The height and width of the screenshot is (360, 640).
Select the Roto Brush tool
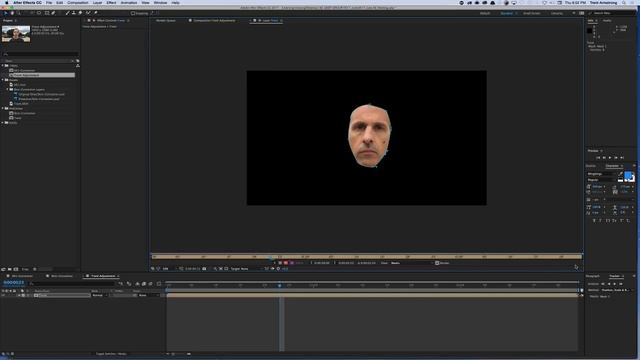tap(89, 13)
